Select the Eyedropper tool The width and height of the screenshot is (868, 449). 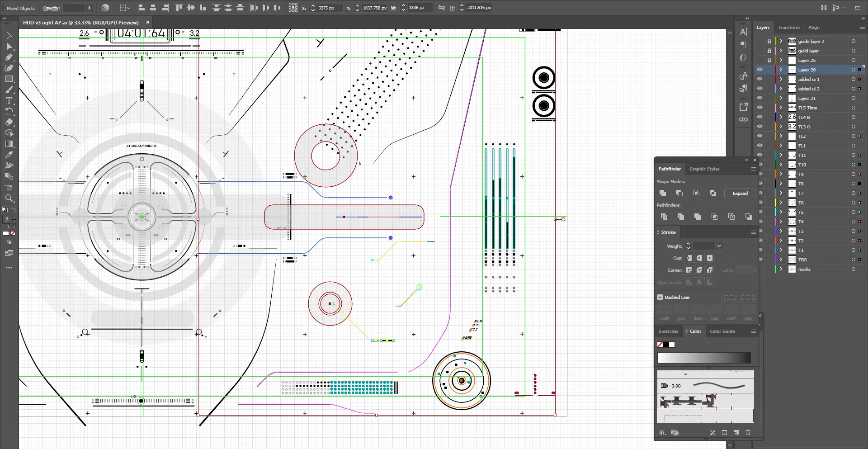[9, 155]
